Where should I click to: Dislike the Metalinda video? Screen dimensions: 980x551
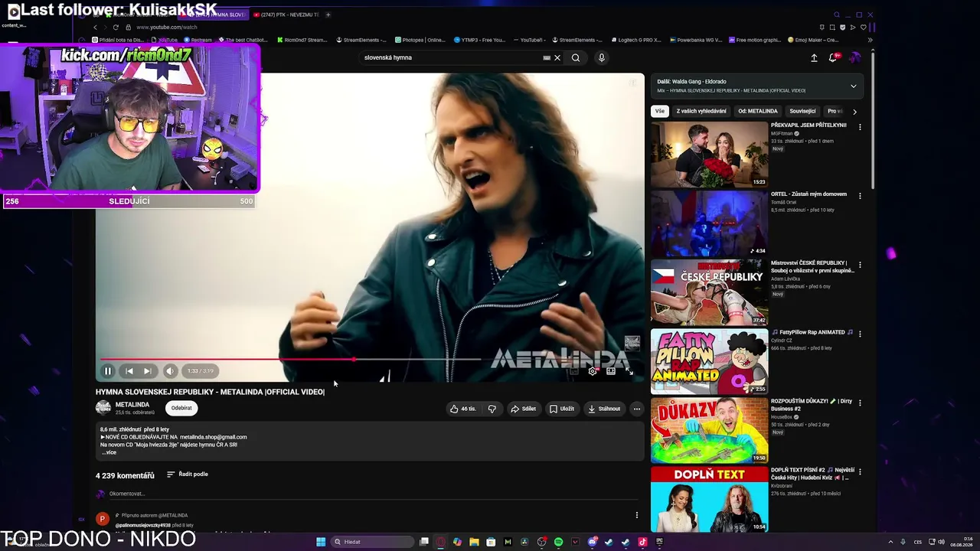[492, 409]
